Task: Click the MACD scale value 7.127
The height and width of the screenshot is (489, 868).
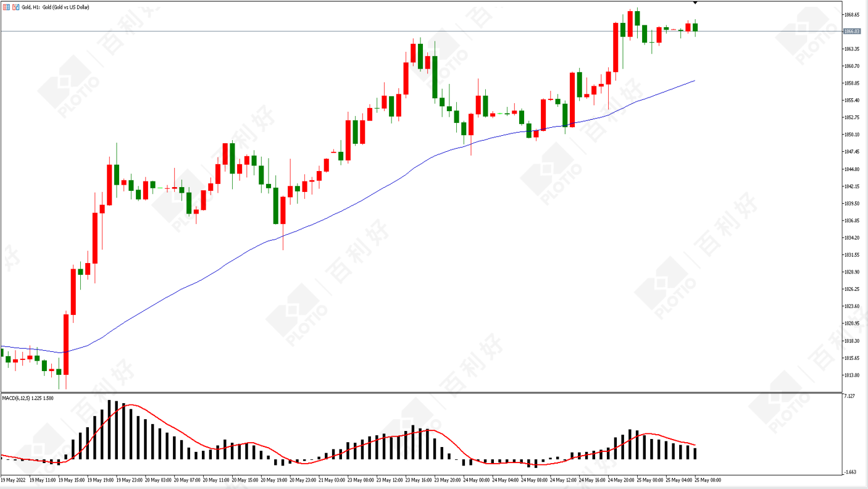Action: [849, 396]
